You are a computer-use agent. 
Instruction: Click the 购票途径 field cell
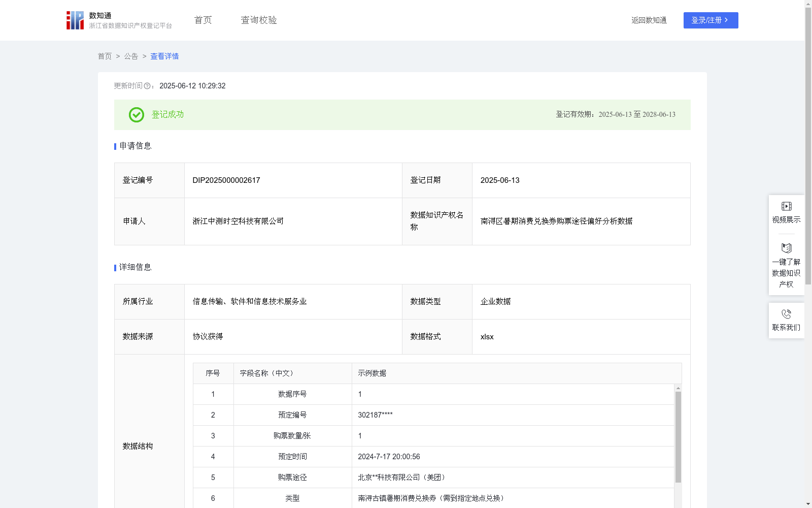pyautogui.click(x=293, y=478)
